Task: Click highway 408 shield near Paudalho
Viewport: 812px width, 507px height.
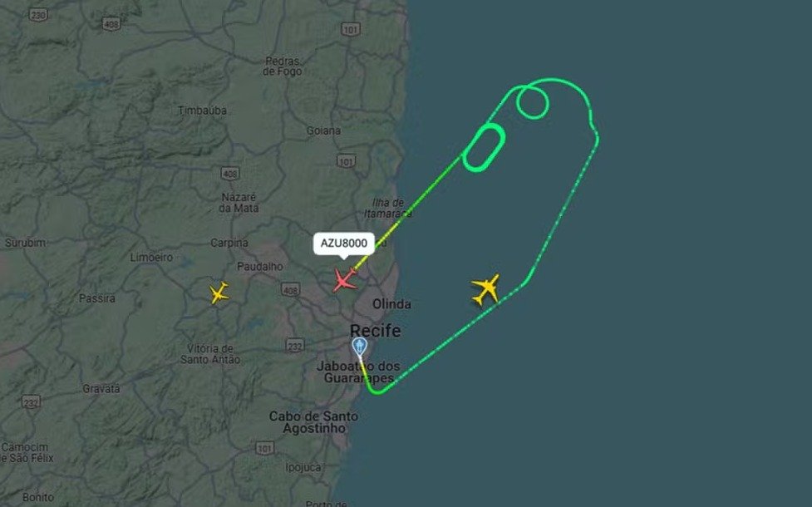Action: [x=291, y=289]
